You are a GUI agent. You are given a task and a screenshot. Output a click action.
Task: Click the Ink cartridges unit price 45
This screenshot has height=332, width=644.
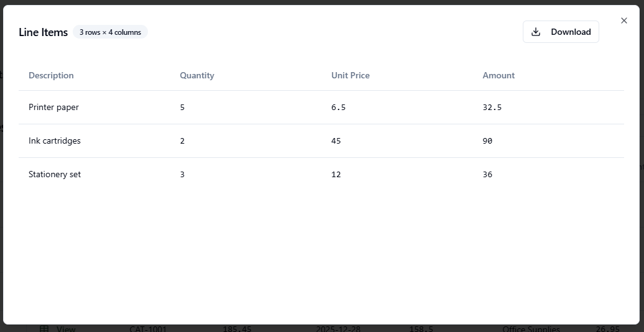(x=336, y=141)
